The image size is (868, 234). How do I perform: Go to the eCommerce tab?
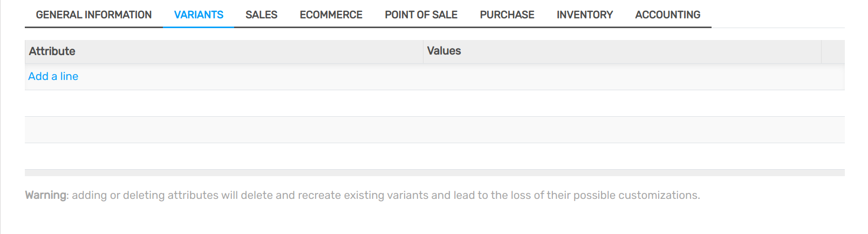(x=331, y=15)
